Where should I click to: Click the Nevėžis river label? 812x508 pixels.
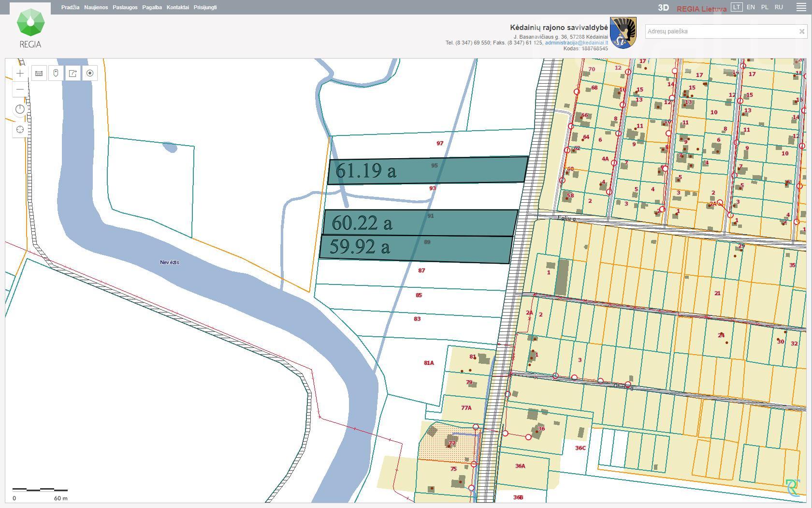click(x=170, y=262)
